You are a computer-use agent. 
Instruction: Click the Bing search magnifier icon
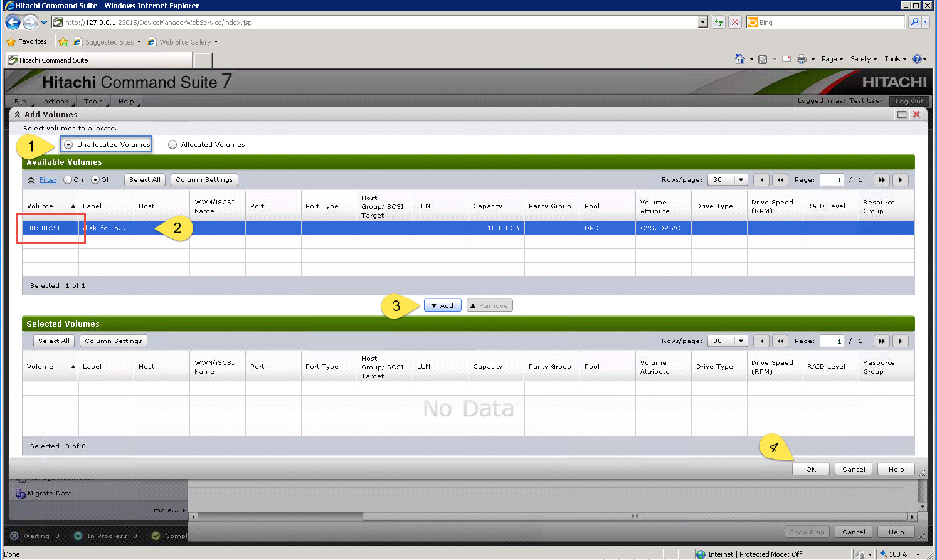915,22
